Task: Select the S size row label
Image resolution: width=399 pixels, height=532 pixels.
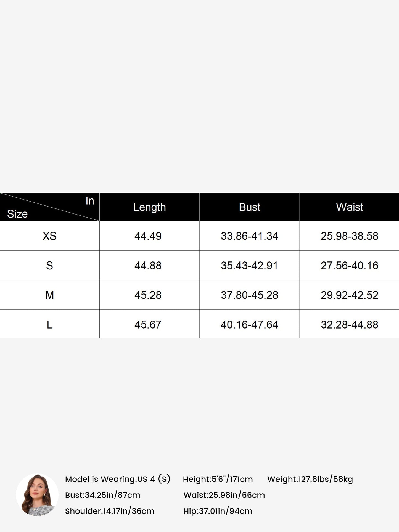Action: tap(50, 266)
